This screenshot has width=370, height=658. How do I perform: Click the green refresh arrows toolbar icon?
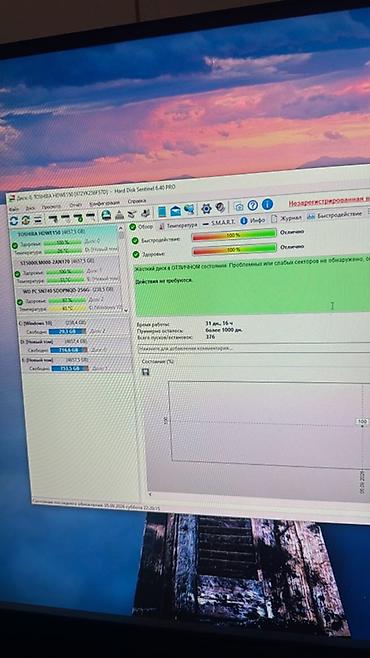26,219
